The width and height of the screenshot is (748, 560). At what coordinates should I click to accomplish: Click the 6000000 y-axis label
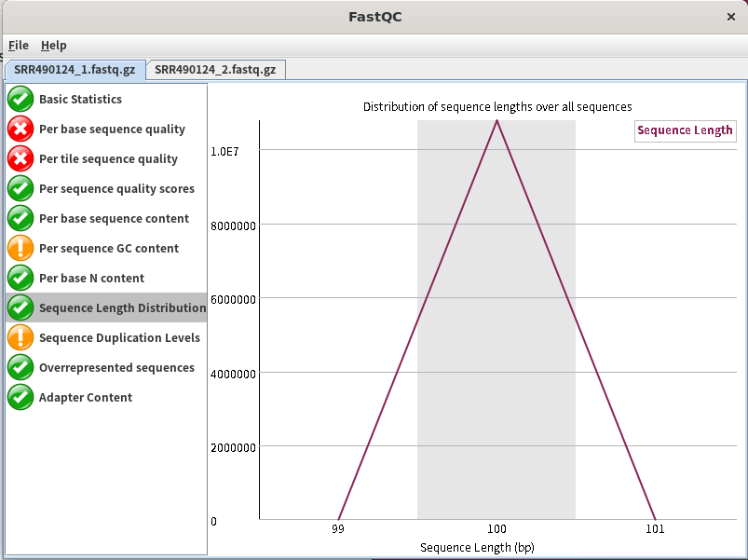tap(233, 300)
